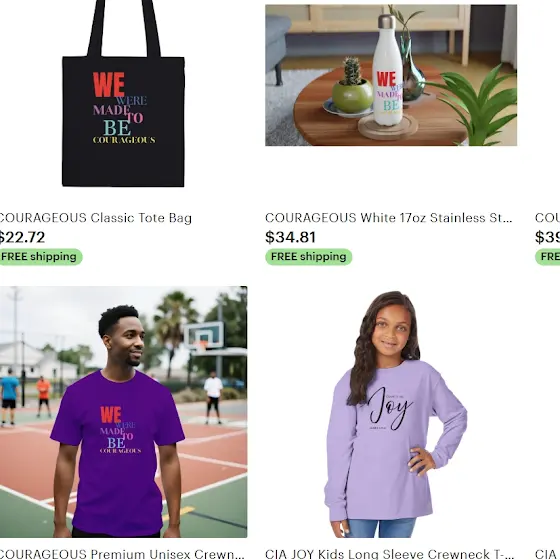Click the COURAGEOUS Classic Tote Bag title
The width and height of the screenshot is (560, 560).
(x=94, y=218)
